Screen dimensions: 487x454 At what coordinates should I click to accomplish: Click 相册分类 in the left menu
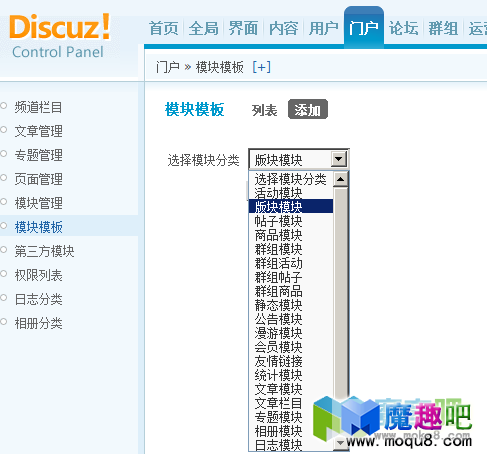(x=38, y=323)
